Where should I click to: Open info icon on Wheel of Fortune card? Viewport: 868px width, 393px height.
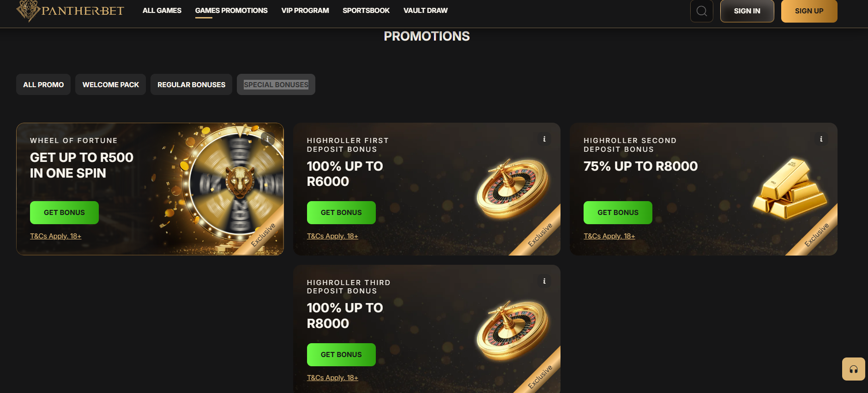tap(267, 139)
